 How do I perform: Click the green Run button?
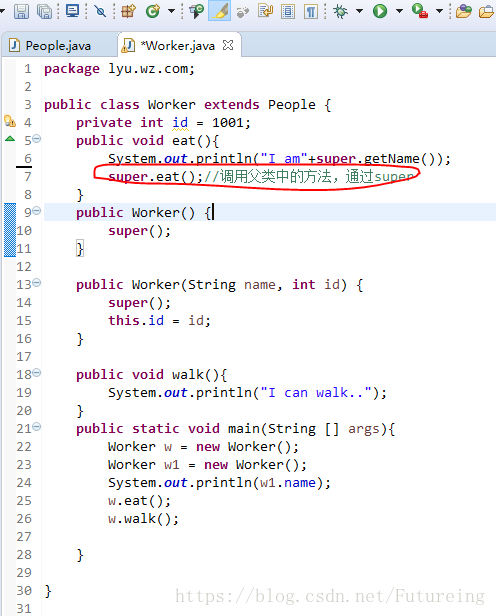[x=380, y=11]
